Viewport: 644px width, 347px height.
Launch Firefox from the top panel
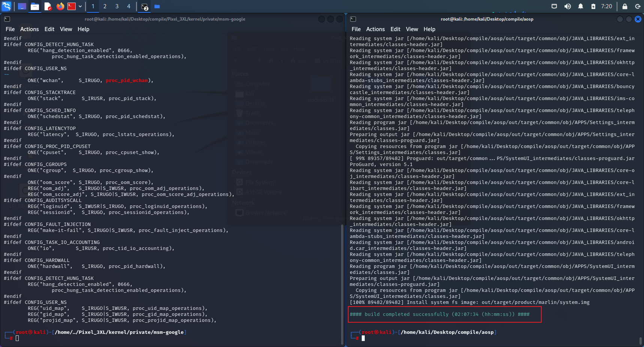pos(60,6)
